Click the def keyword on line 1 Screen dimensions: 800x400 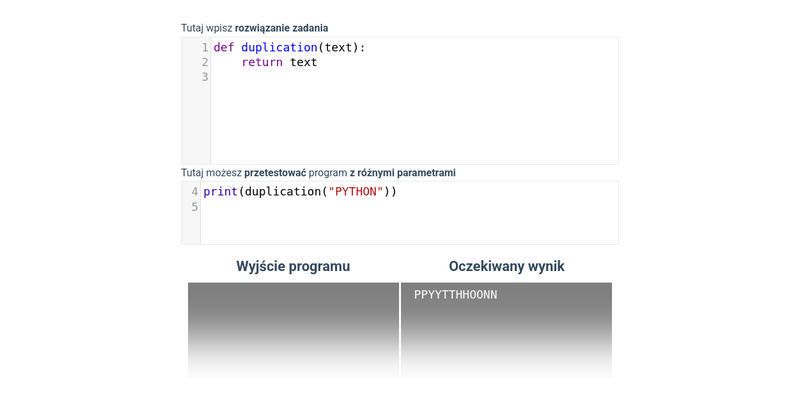pos(223,47)
